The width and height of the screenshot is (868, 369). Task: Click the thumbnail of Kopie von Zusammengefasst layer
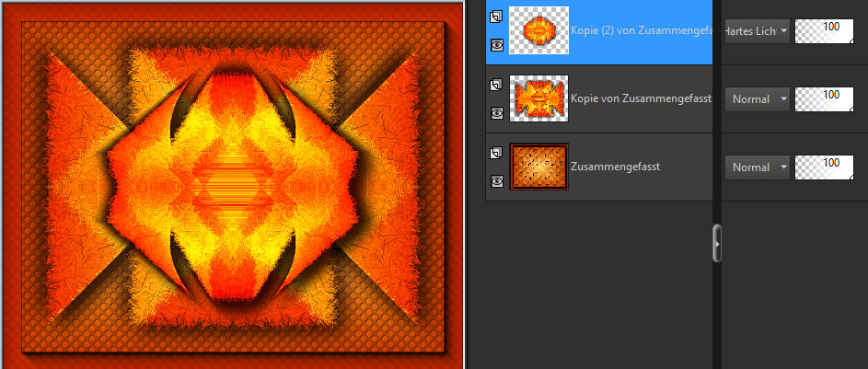click(x=538, y=98)
